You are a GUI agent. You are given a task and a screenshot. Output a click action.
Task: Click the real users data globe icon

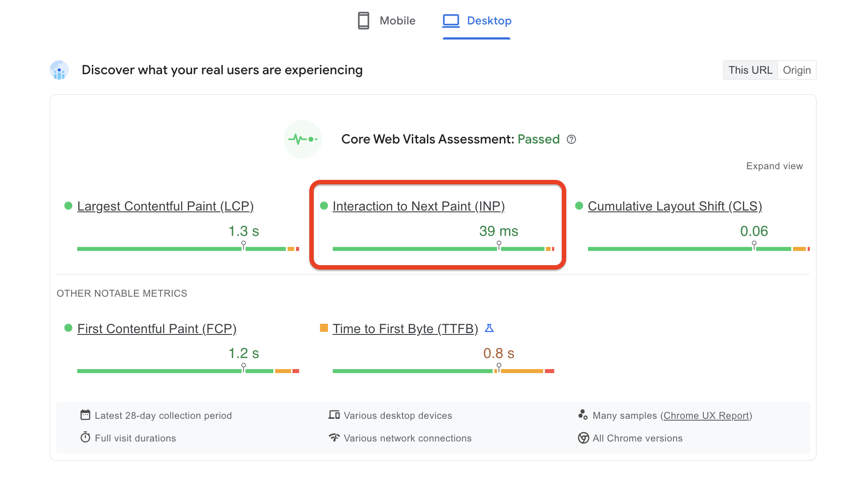click(x=59, y=70)
